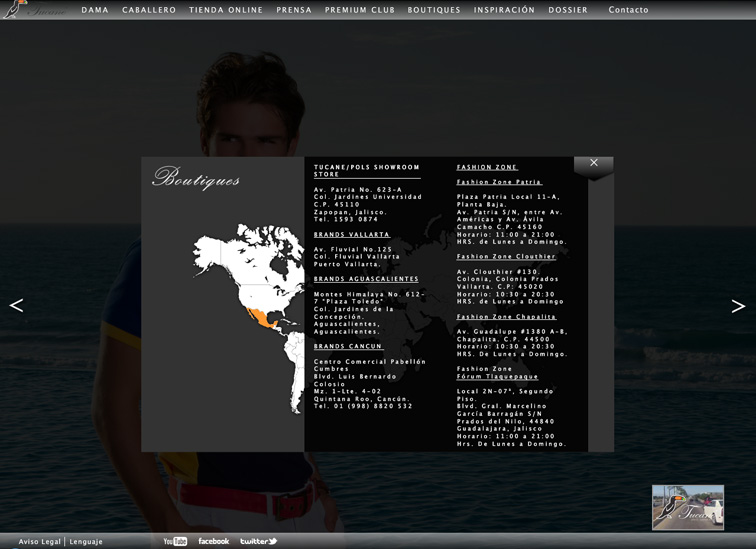The height and width of the screenshot is (549, 756).
Task: Close the Boutiques popup panel
Action: tap(593, 163)
